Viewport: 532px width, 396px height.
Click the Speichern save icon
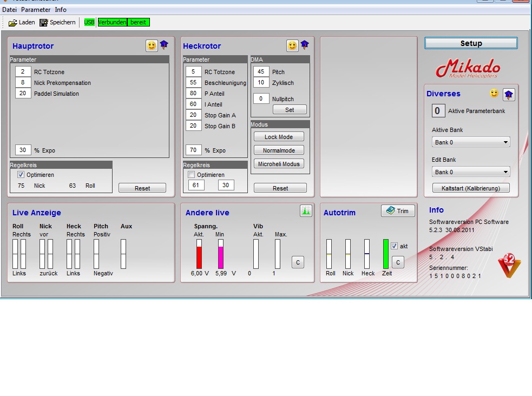[x=44, y=22]
